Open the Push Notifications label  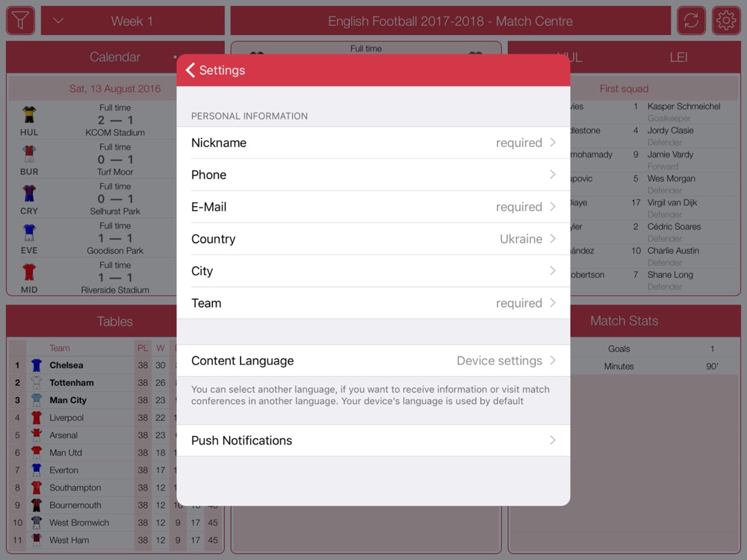point(241,441)
